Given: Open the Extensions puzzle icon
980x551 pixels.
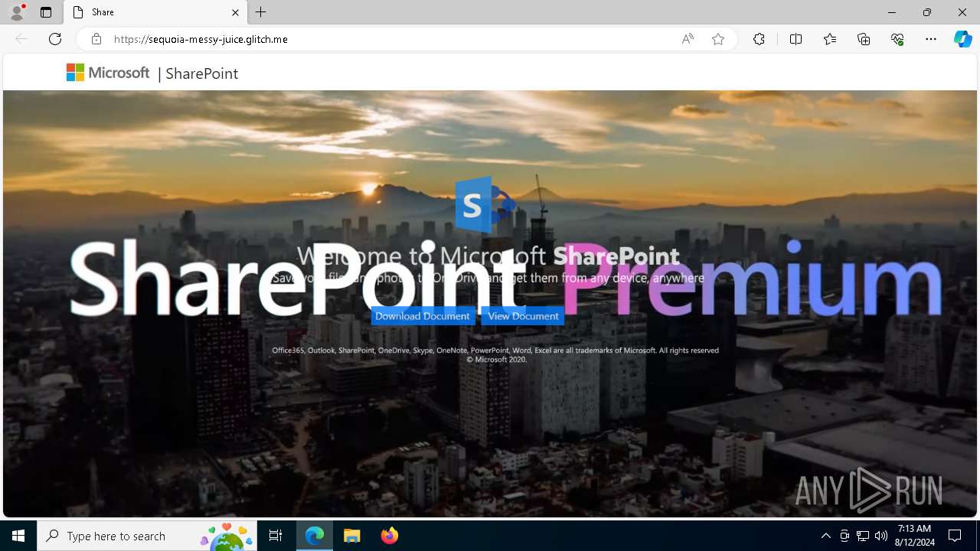Looking at the screenshot, I should click(x=759, y=39).
